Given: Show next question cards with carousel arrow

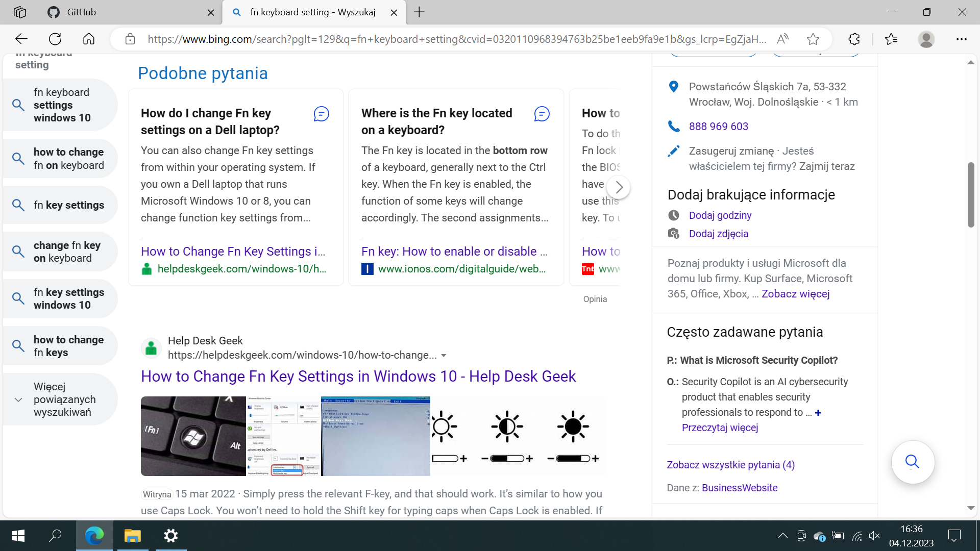Looking at the screenshot, I should click(619, 187).
